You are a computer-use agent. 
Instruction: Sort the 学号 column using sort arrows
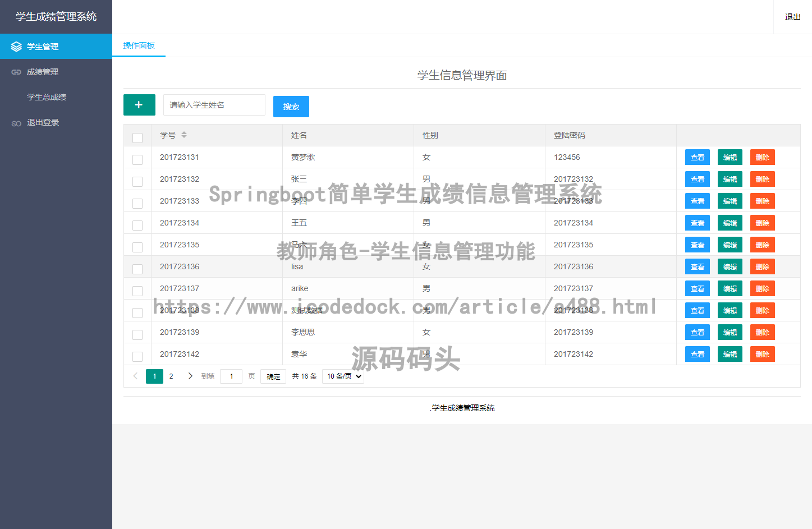tap(184, 135)
